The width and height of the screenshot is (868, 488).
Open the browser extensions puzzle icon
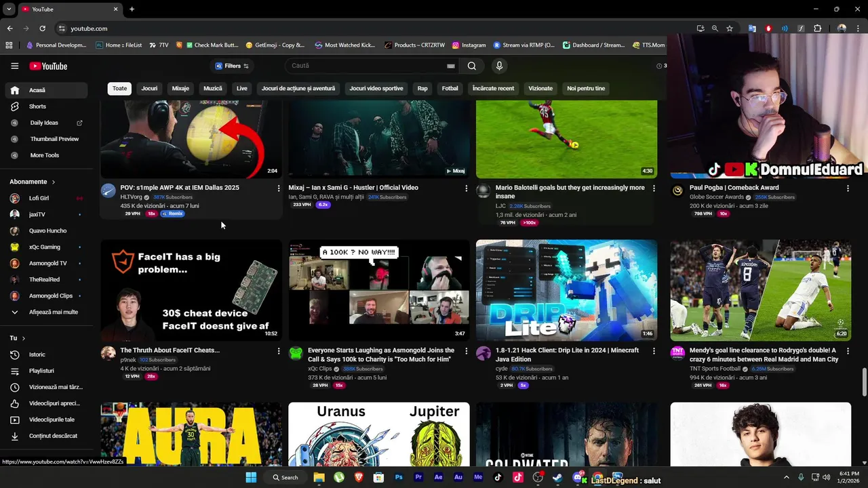tap(817, 28)
